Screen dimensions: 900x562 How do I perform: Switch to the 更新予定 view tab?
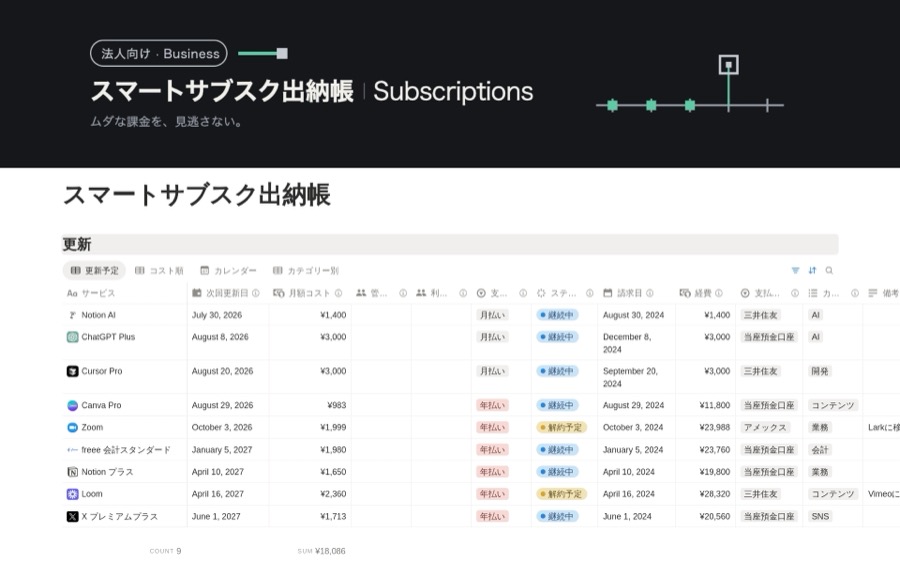pos(94,270)
